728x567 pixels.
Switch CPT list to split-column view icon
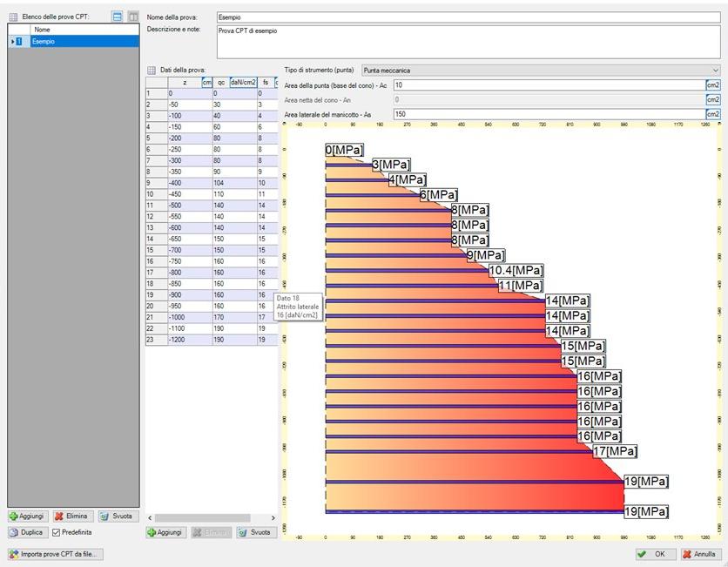(x=132, y=17)
